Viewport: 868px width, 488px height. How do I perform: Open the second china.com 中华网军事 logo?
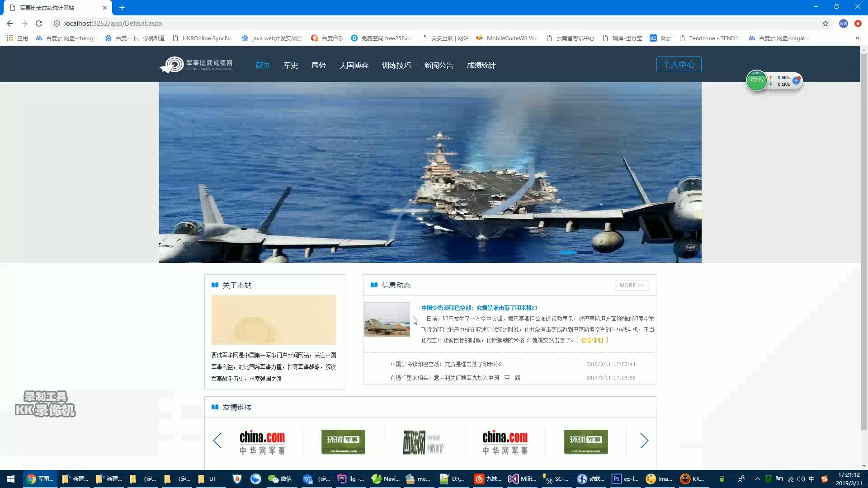[505, 442]
